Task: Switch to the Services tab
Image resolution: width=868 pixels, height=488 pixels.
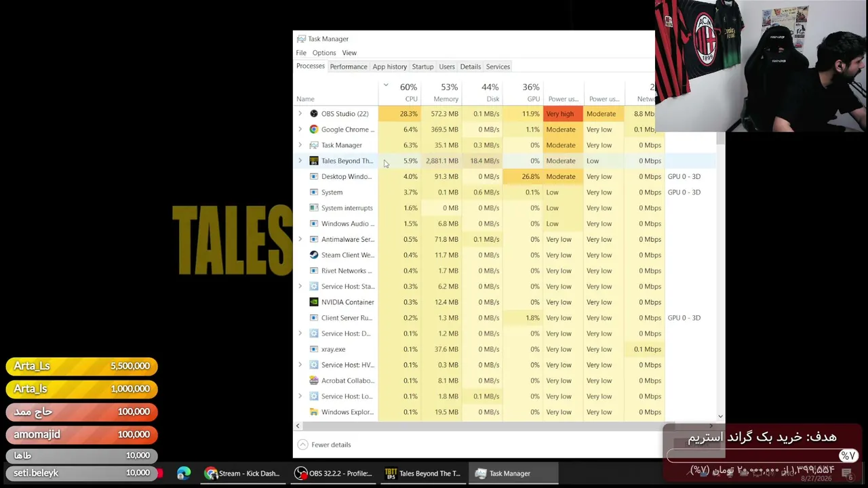Action: pos(498,66)
